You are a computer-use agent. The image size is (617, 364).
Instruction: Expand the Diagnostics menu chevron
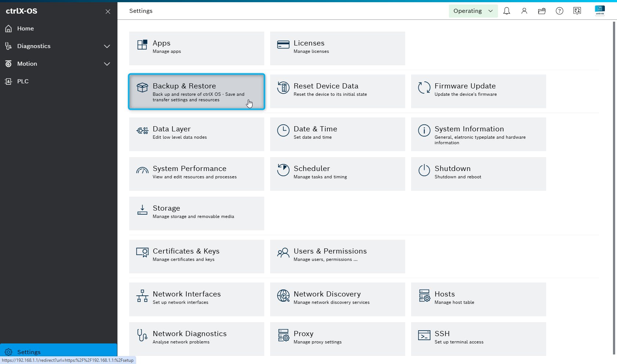[x=107, y=46]
